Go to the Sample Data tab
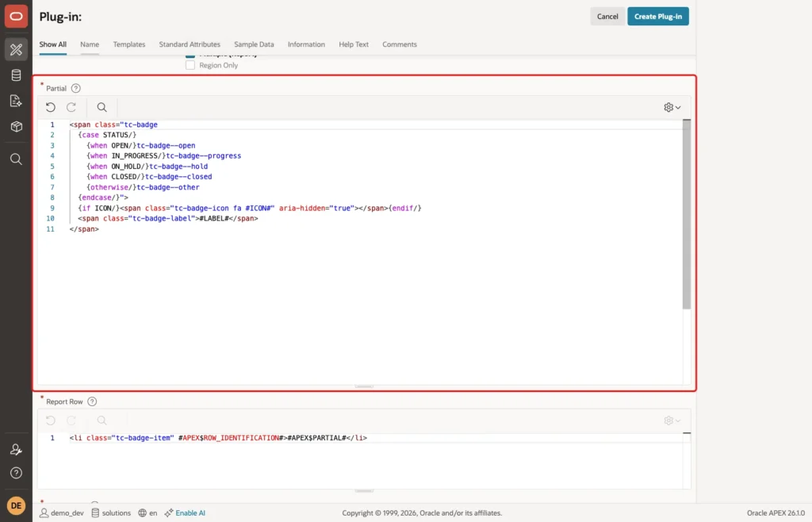The width and height of the screenshot is (812, 522). (x=254, y=44)
